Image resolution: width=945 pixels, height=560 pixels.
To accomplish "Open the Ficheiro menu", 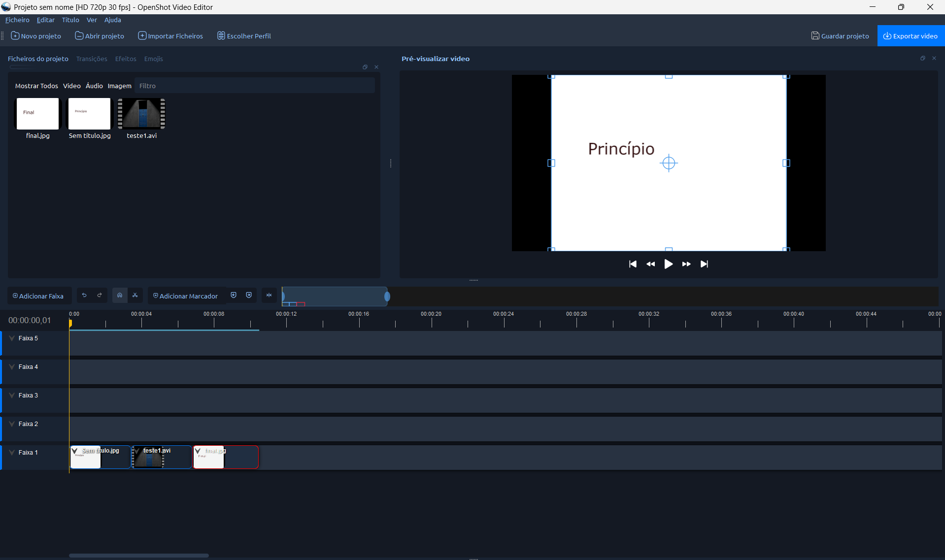I will click(x=17, y=20).
